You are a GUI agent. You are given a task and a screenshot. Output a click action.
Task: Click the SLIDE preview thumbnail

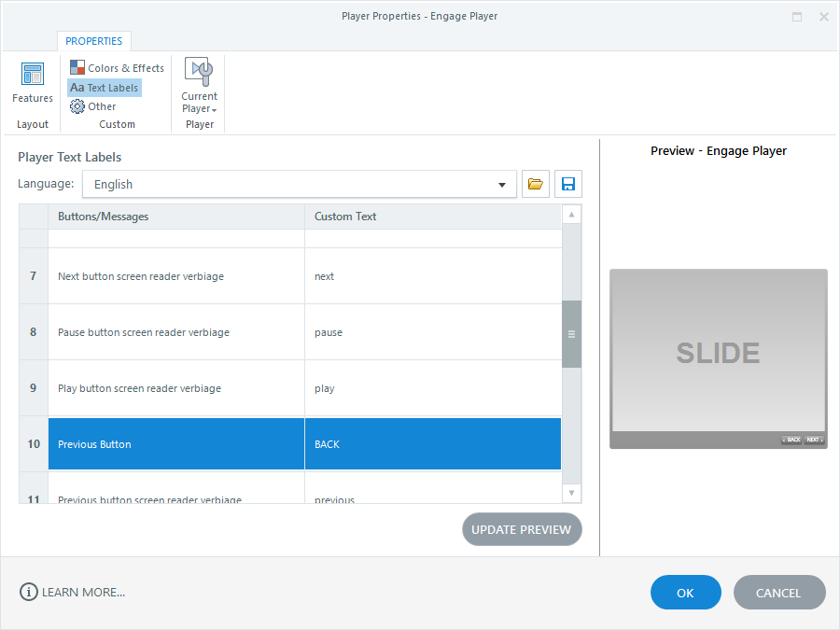pyautogui.click(x=719, y=359)
